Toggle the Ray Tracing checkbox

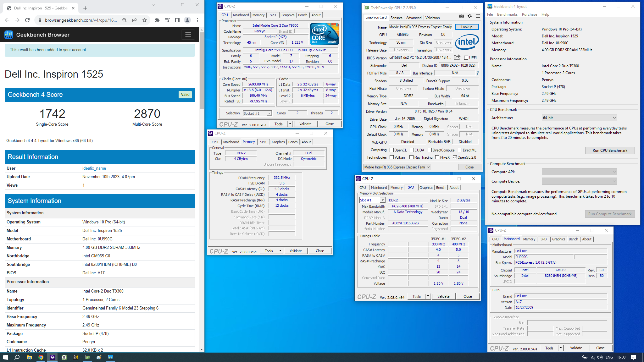pos(411,157)
